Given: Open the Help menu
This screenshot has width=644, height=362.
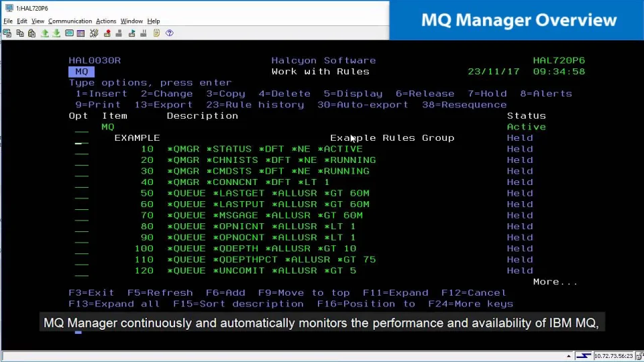Looking at the screenshot, I should (153, 21).
